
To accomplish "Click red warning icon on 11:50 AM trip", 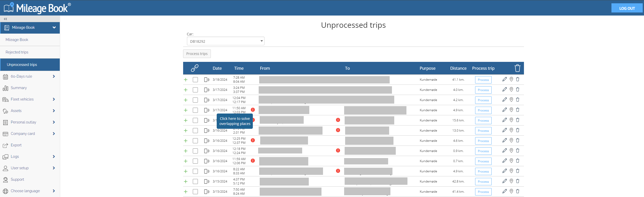I will click(253, 110).
